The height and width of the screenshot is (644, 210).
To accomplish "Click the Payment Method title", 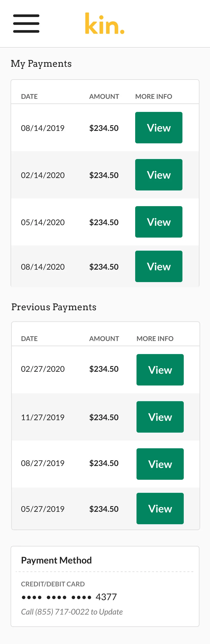I will pyautogui.click(x=56, y=560).
